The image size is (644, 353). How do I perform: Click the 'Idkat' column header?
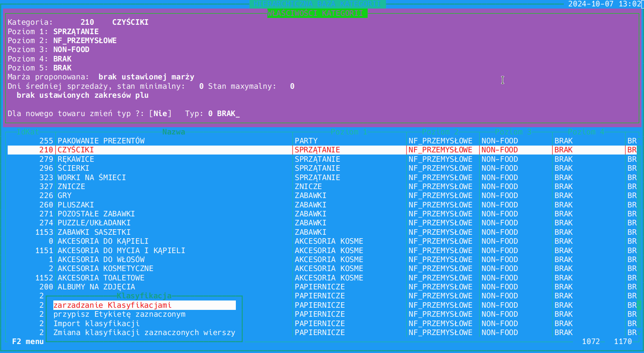coord(28,132)
